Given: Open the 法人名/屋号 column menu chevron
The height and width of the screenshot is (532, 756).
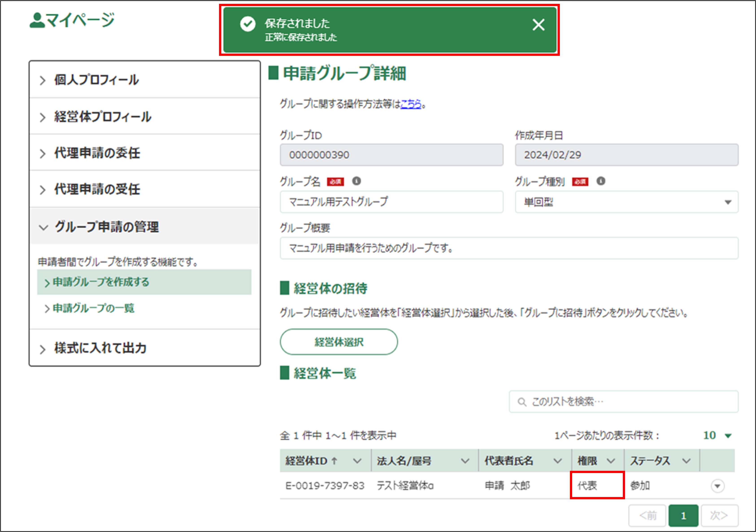Looking at the screenshot, I should coord(465,461).
